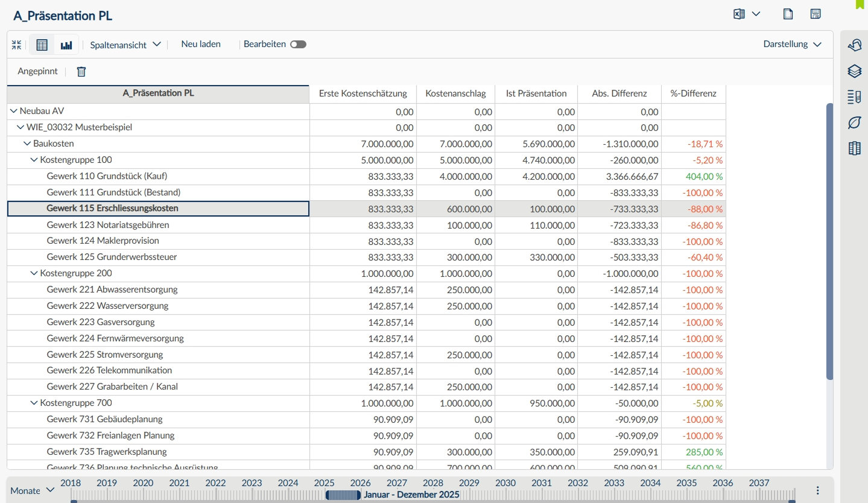Viewport: 868px width, 503px height.
Task: Open the Darstellung dropdown
Action: [793, 44]
